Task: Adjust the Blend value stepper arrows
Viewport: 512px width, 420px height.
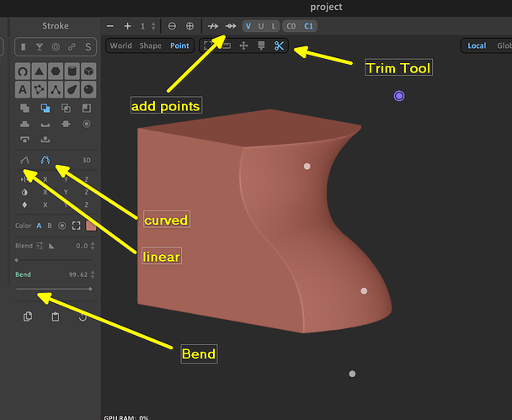Action: (x=93, y=246)
